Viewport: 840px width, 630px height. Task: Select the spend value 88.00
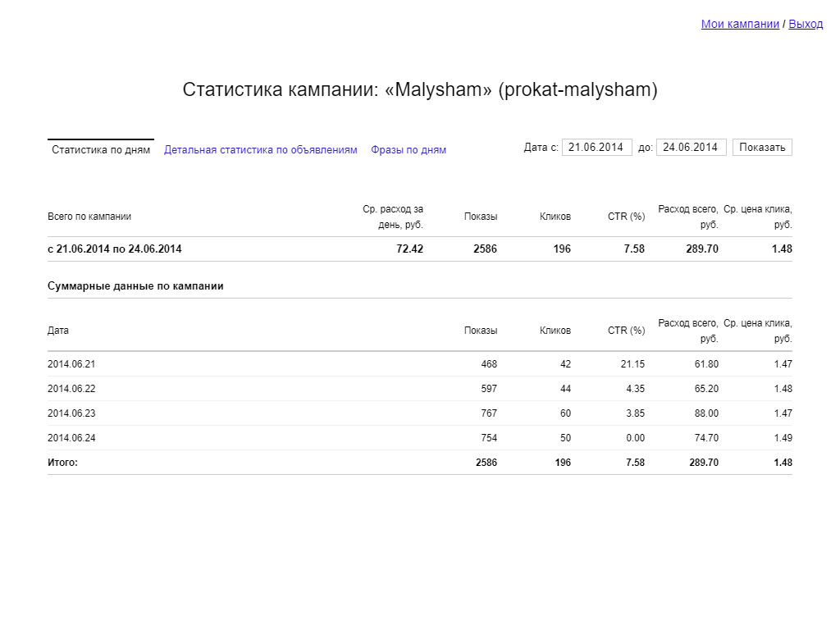coord(706,413)
